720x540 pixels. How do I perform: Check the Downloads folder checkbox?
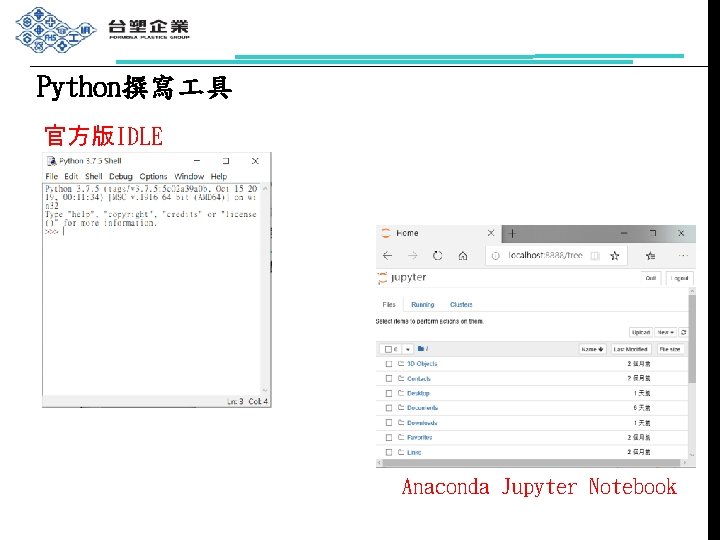[389, 422]
